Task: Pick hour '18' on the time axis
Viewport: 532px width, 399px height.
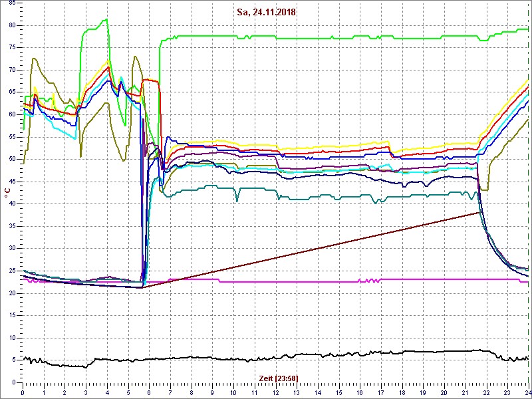Action: [402, 392]
